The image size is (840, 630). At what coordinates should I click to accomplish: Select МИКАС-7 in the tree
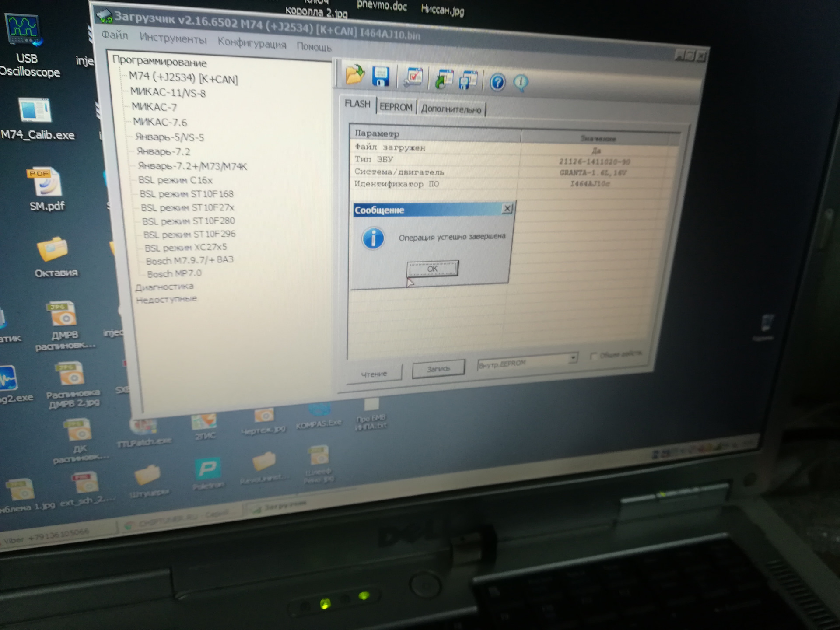pyautogui.click(x=154, y=107)
